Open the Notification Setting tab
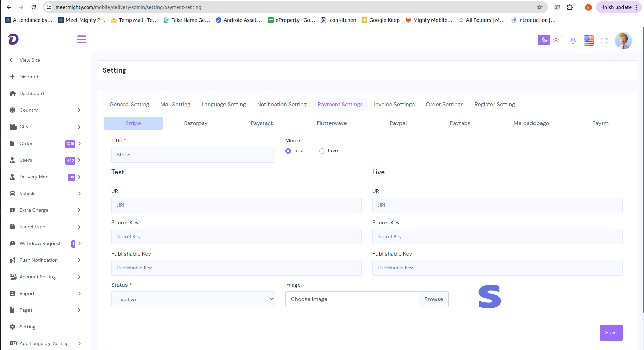Screen dimensions: 644x350 [282, 105]
